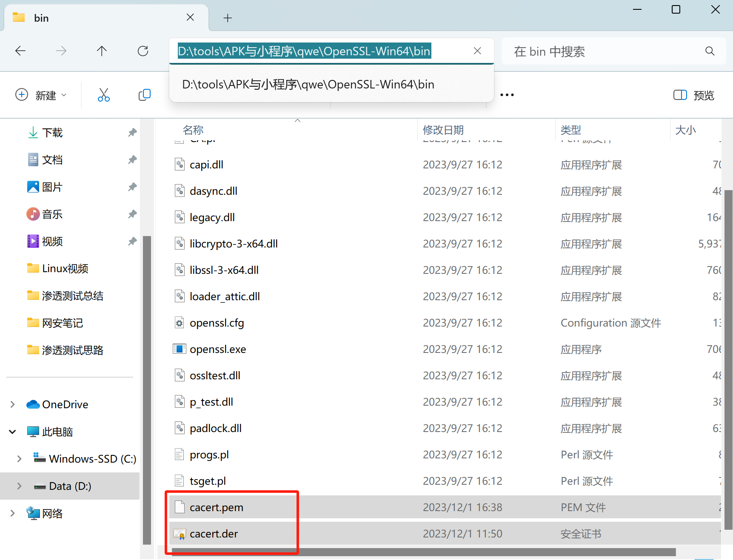Screen dimensions: 733x560
Task: Select the cacert.pem file icon
Action: point(180,507)
